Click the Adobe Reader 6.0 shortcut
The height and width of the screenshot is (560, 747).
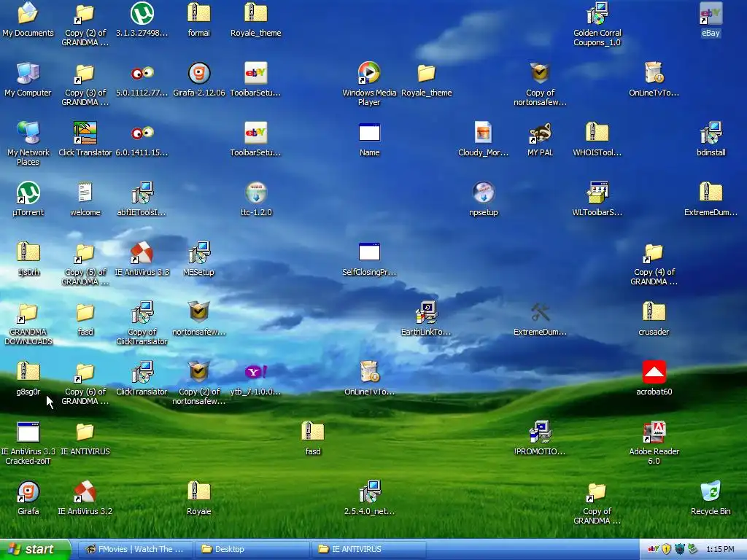(x=654, y=432)
